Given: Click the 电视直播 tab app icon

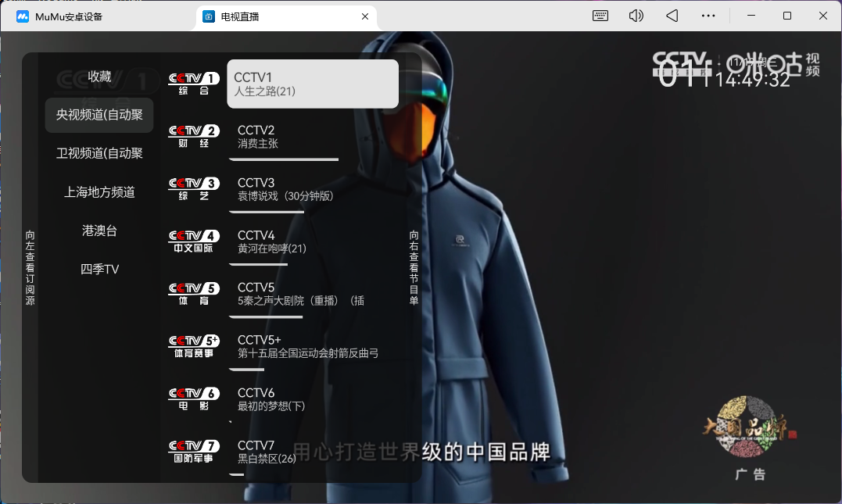Looking at the screenshot, I should pyautogui.click(x=209, y=16).
